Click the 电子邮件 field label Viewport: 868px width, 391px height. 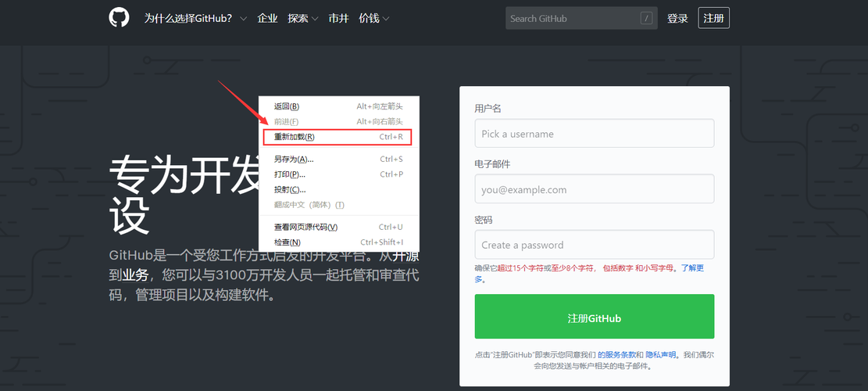coord(492,164)
